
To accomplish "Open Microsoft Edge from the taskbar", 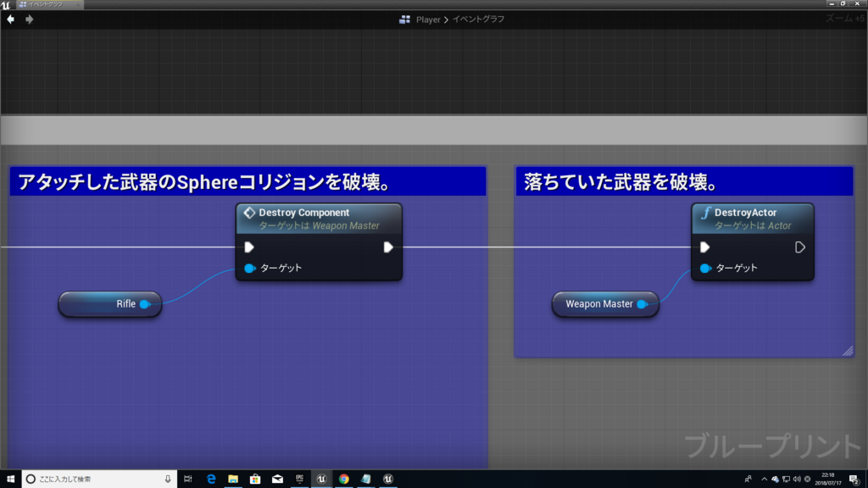I will click(x=210, y=479).
